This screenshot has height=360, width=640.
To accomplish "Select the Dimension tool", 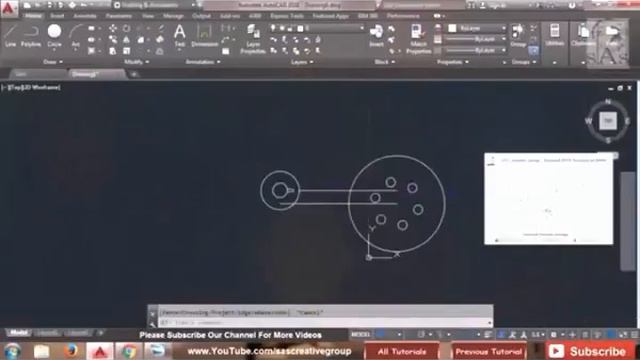I will point(204,36).
